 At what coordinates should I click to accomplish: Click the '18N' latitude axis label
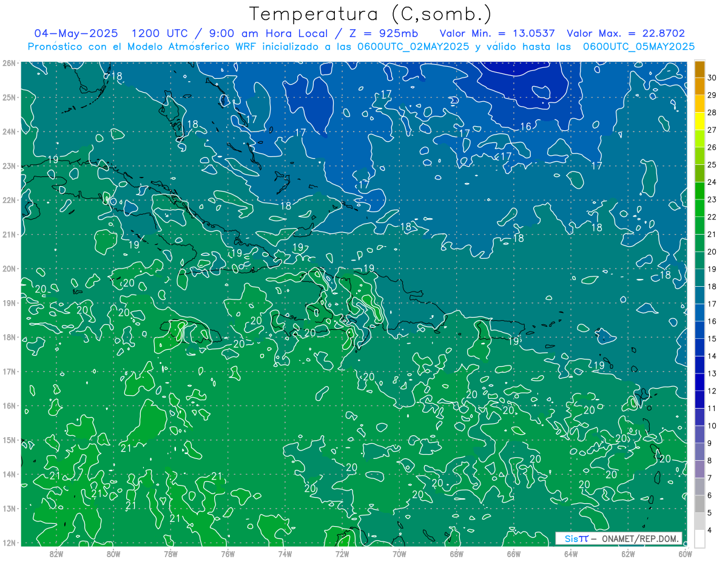point(8,337)
